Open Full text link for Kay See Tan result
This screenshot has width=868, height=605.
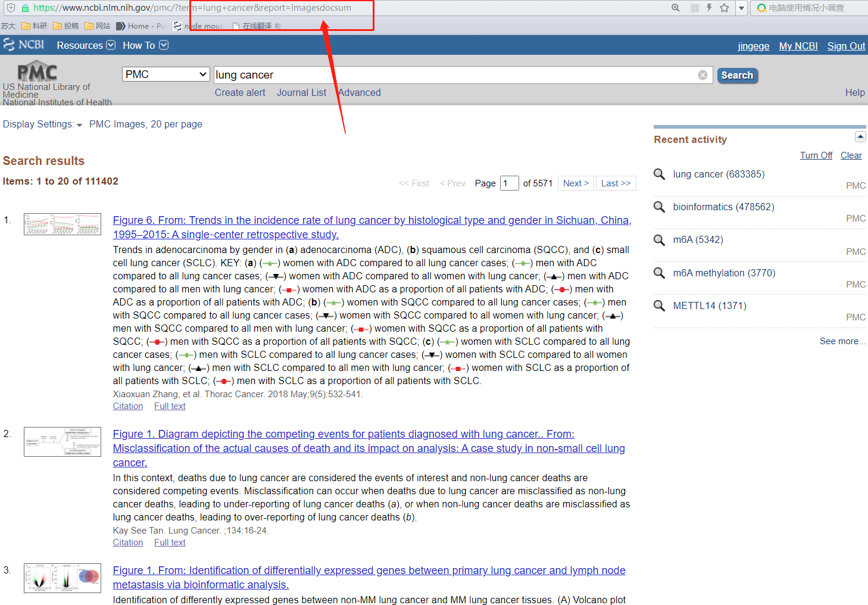click(x=170, y=542)
